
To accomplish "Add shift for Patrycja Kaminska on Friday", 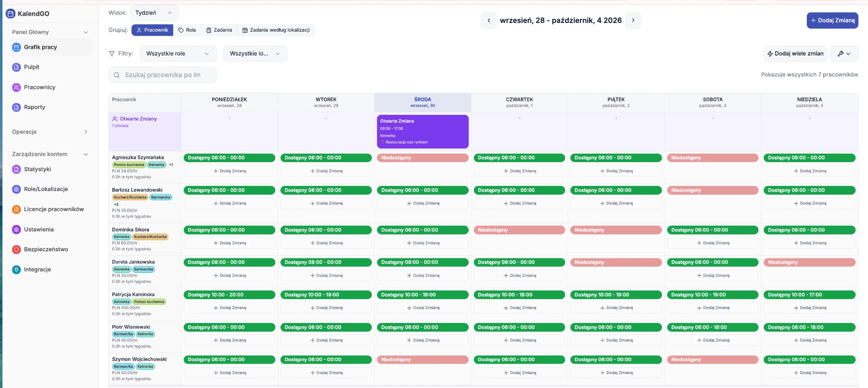I will tap(616, 308).
